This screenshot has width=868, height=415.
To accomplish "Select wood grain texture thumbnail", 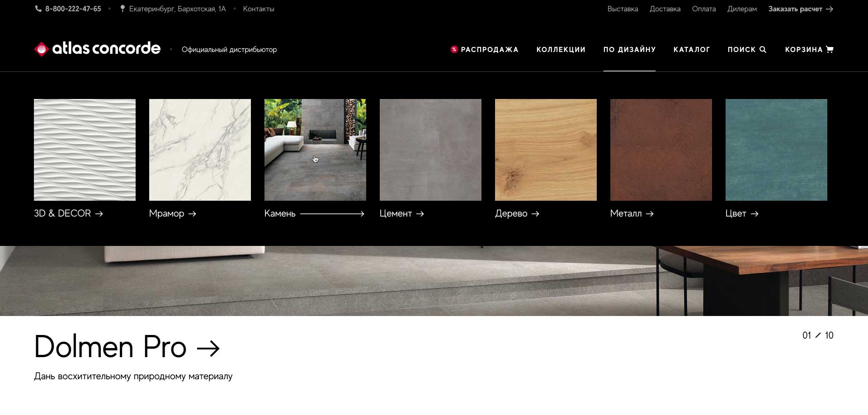I will pyautogui.click(x=546, y=150).
